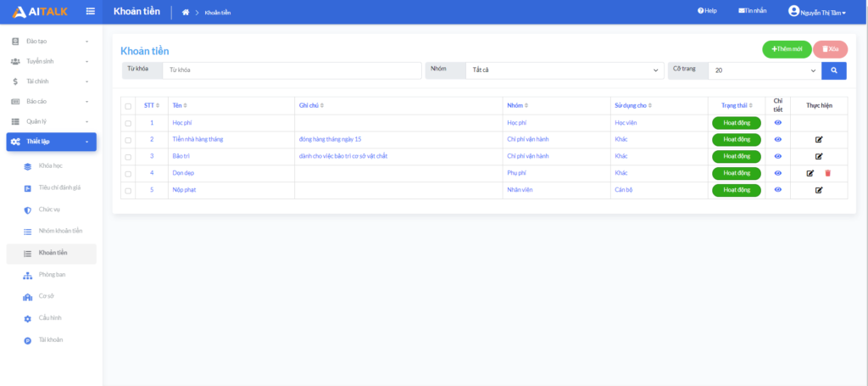
Task: Open Nhóm khoản tiền in sidebar
Action: coord(60,231)
